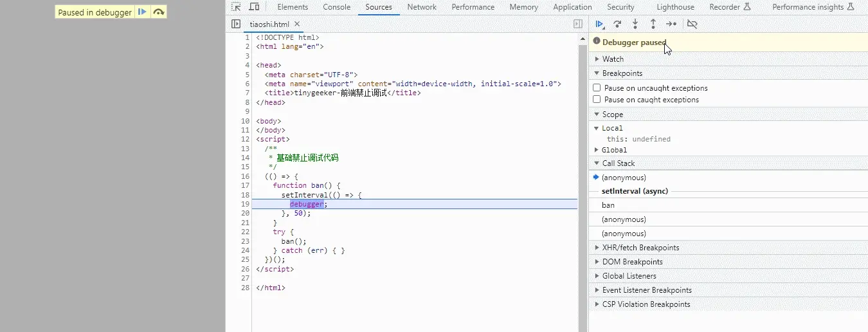Switch to the Console tab

(337, 7)
